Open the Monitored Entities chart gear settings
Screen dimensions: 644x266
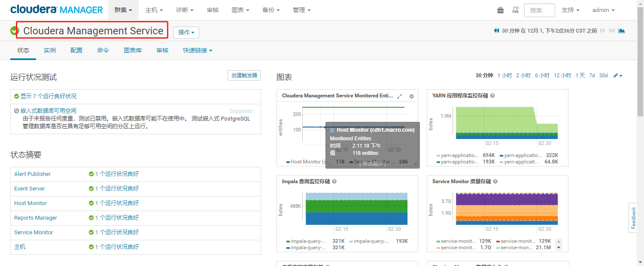click(411, 96)
